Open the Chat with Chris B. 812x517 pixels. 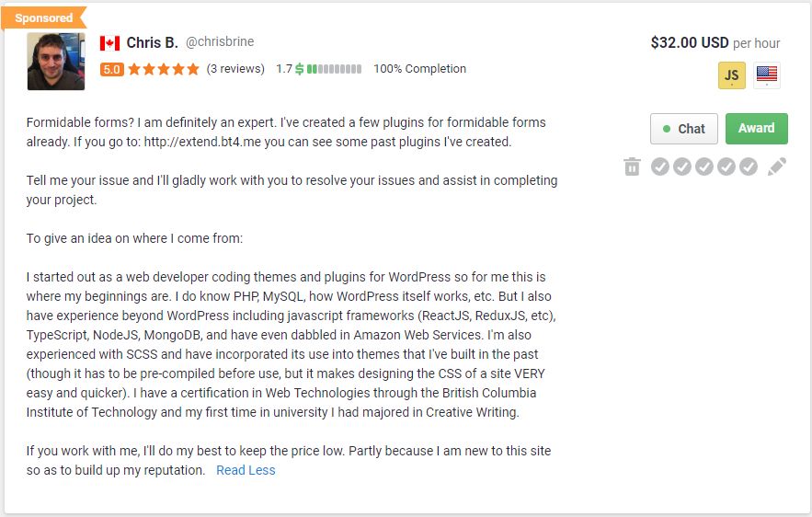683,129
